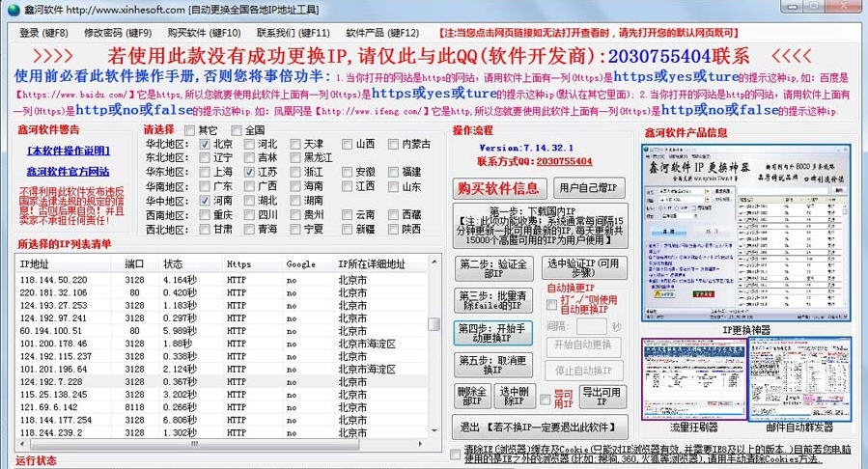This screenshot has height=469, width=868.
Task: Check the 四川 region checkbox
Action: [x=250, y=214]
